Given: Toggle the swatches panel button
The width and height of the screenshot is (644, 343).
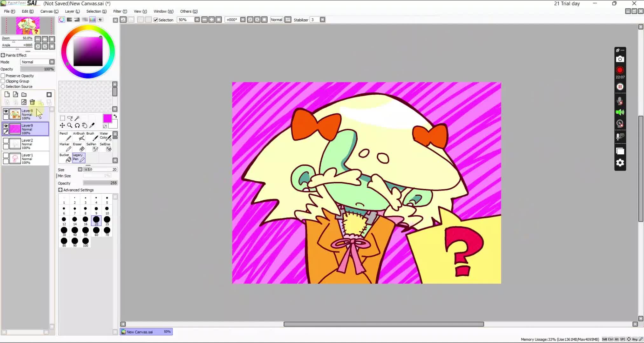Looking at the screenshot, I should (x=92, y=20).
